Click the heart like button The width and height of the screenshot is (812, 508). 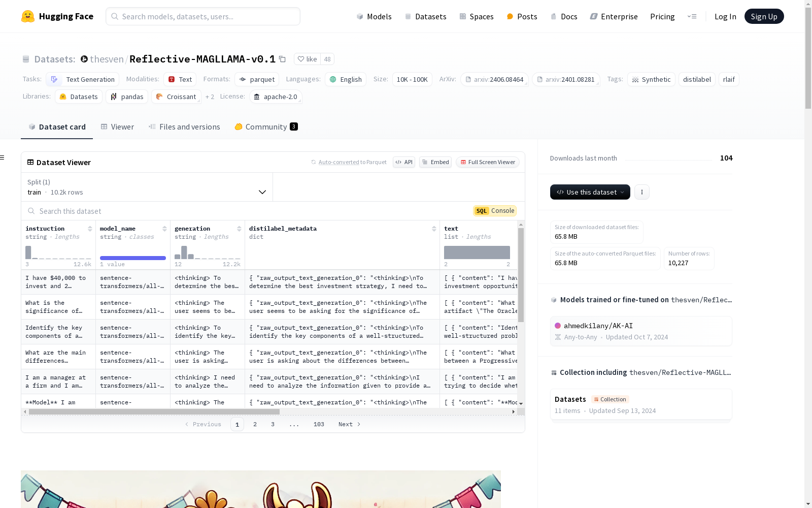(307, 59)
